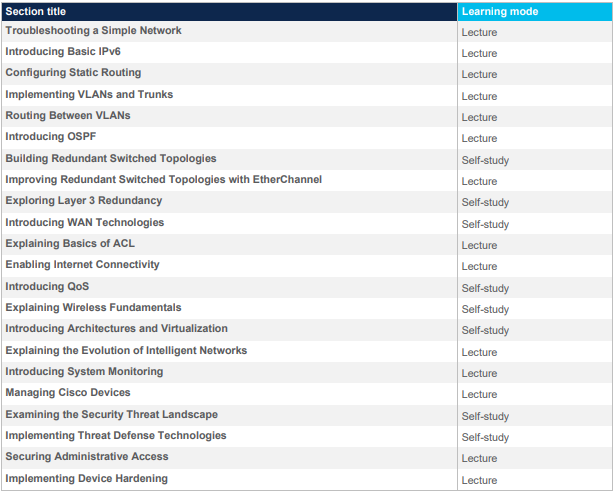
Task: Click 'Lecture' in Explaining Basics of ACL row
Action: point(479,246)
